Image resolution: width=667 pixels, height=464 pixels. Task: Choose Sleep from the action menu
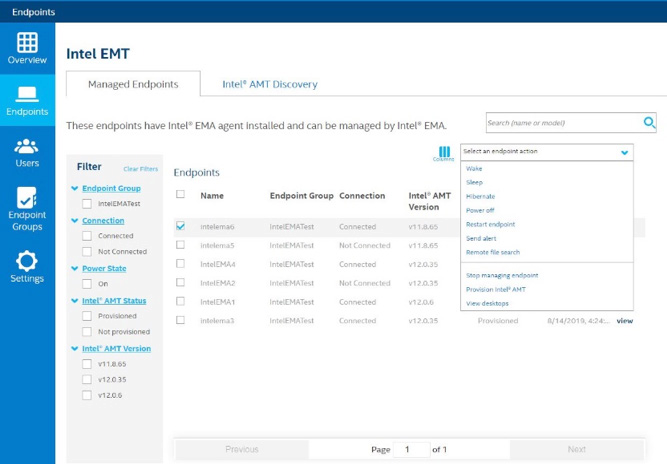point(474,182)
